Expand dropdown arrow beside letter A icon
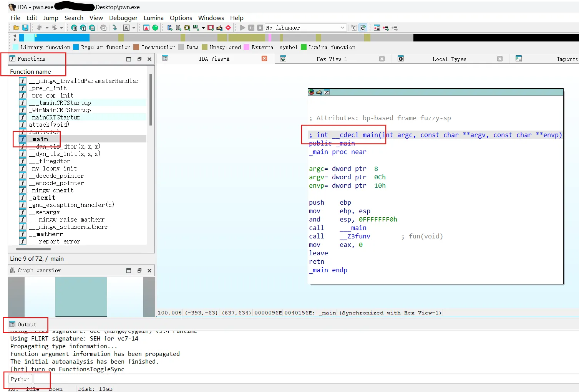The height and width of the screenshot is (392, 579). 134,28
